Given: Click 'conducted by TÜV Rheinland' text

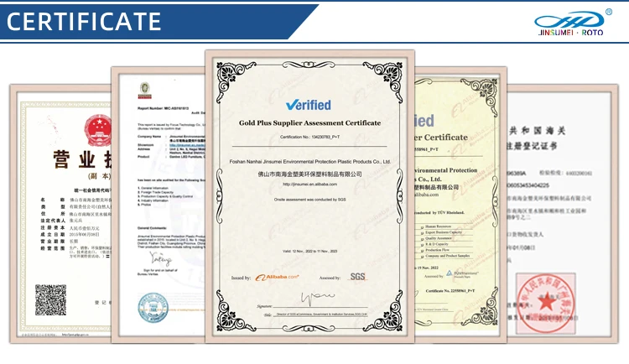Looking at the screenshot, I should [x=439, y=213].
